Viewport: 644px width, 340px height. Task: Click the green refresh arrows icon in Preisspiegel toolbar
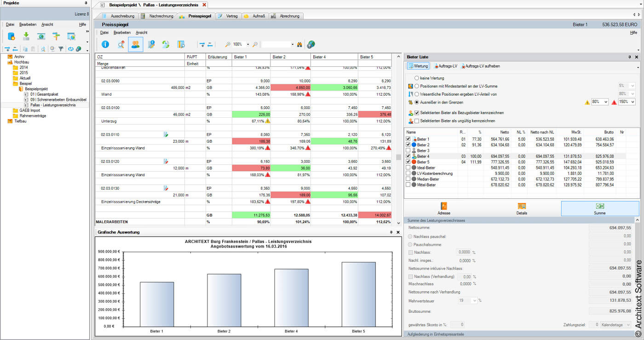166,44
